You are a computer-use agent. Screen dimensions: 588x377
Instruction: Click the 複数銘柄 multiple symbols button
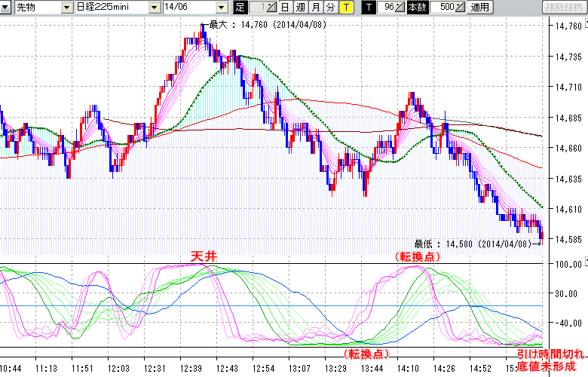[565, 7]
